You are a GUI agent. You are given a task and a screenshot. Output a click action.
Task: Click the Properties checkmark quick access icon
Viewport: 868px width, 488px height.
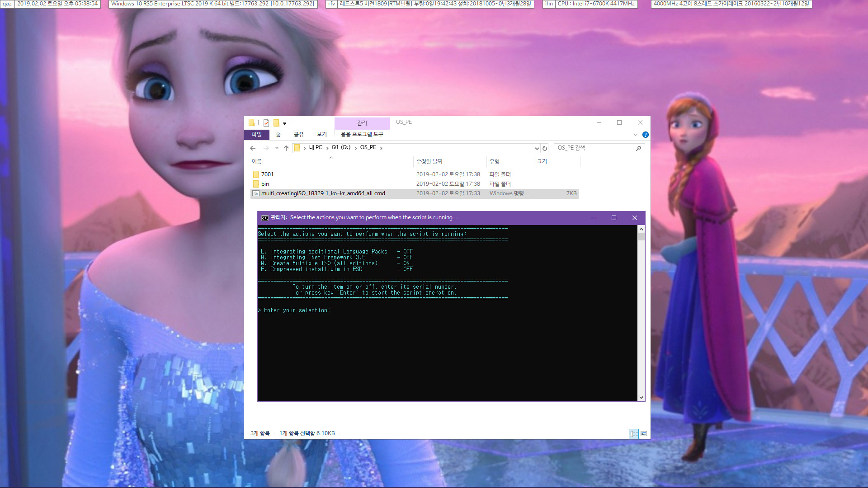pos(266,123)
